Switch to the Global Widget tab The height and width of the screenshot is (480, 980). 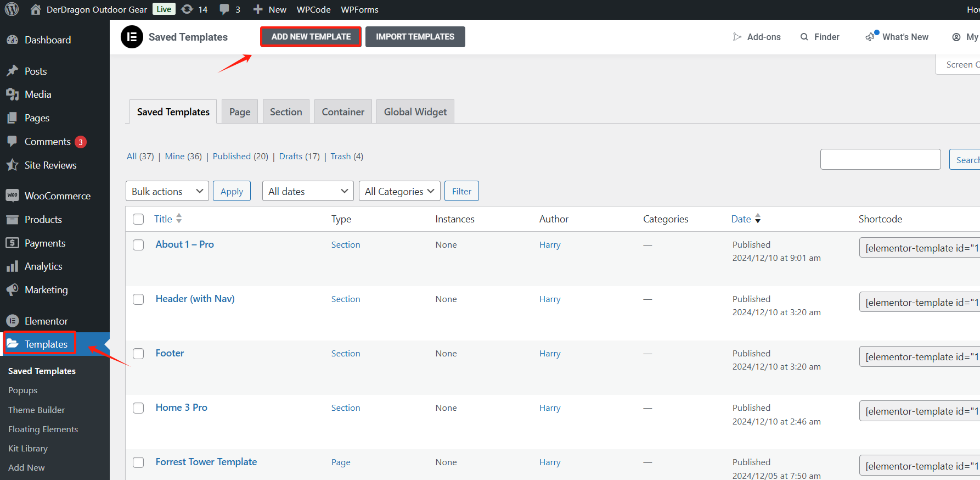pos(415,112)
